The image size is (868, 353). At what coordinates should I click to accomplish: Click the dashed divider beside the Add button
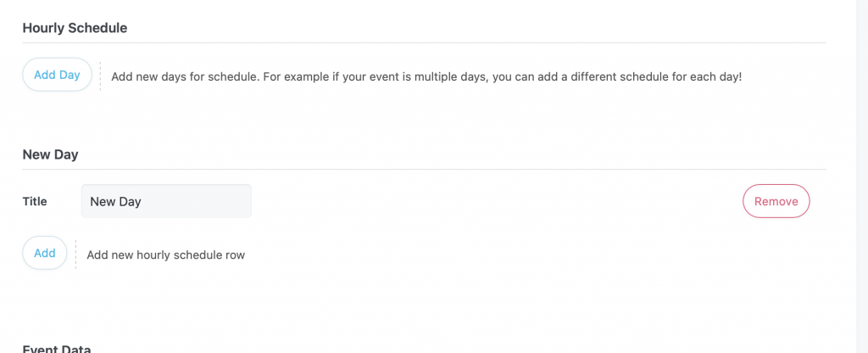coord(75,254)
